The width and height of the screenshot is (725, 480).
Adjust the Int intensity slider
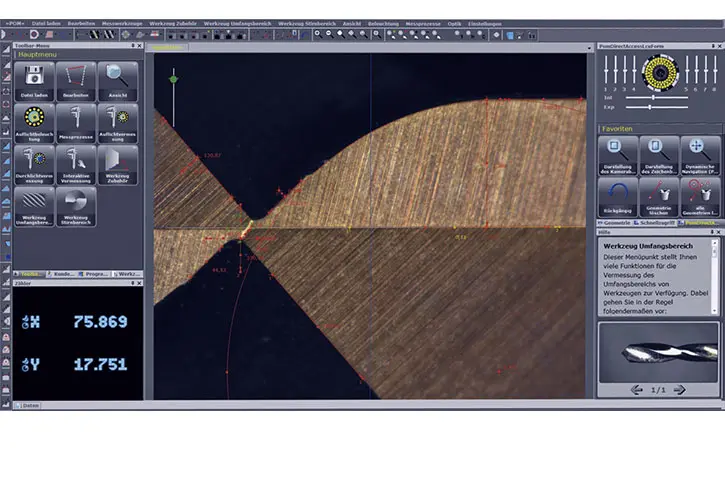tap(655, 96)
